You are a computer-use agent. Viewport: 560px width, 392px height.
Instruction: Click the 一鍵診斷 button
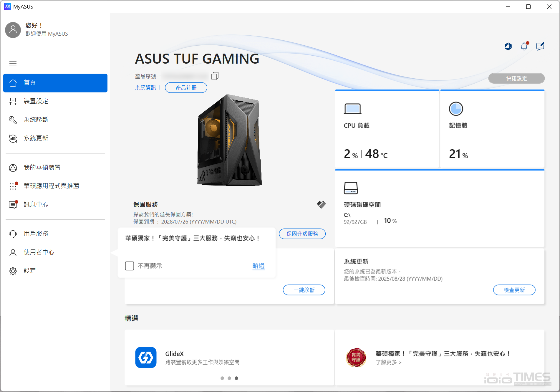tap(304, 290)
